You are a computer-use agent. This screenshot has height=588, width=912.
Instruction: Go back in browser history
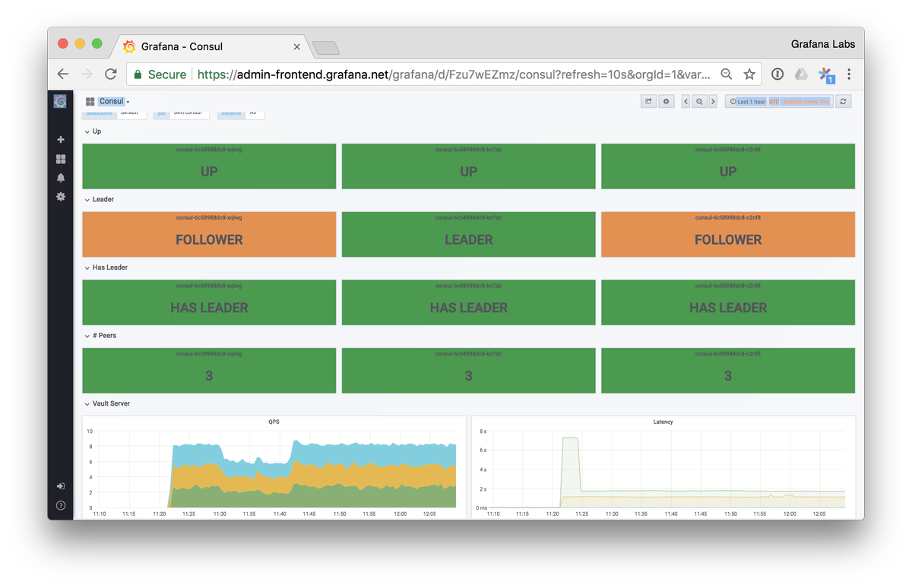(x=63, y=74)
